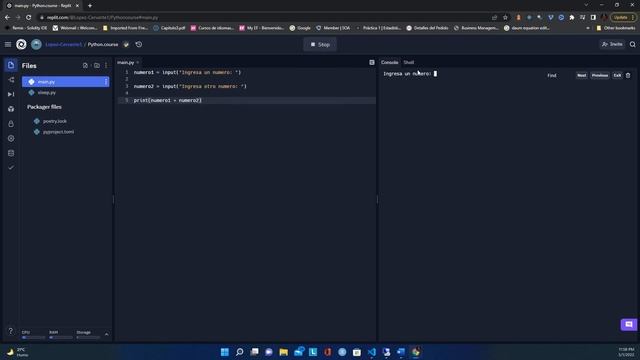Viewport: 640px width, 360px height.
Task: Bookmark this page with star icon
Action: click(505, 18)
